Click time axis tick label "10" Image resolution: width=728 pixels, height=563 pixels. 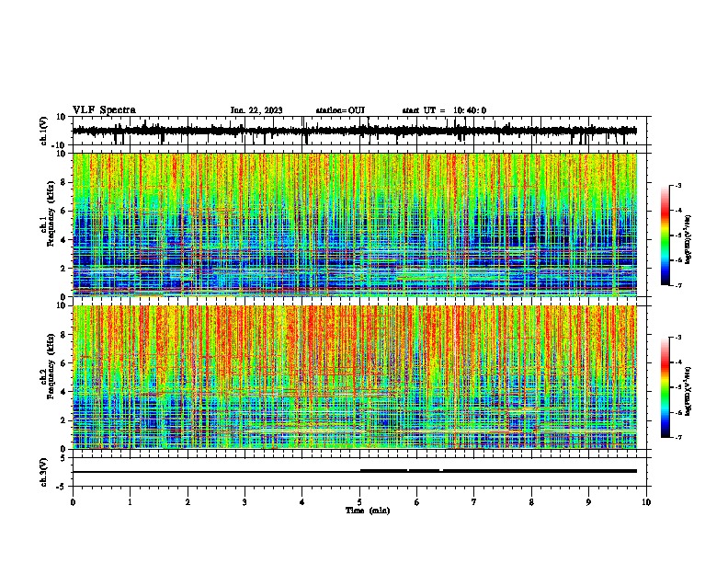point(646,502)
